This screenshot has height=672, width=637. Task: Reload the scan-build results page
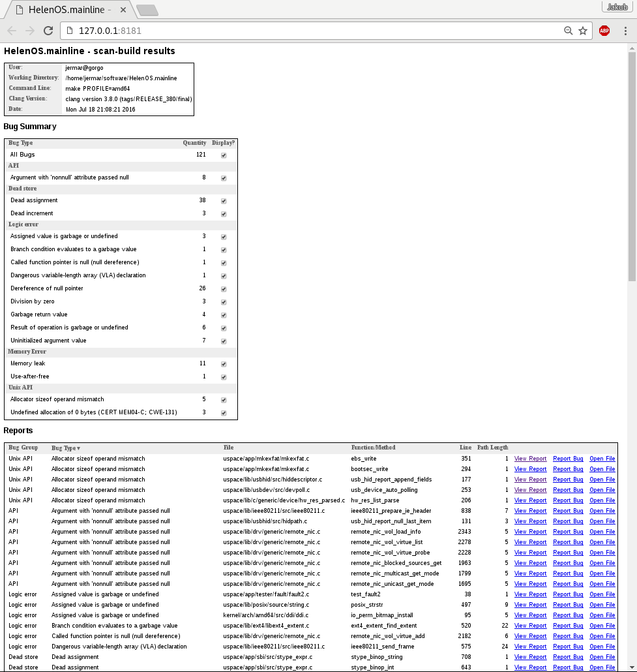point(48,30)
